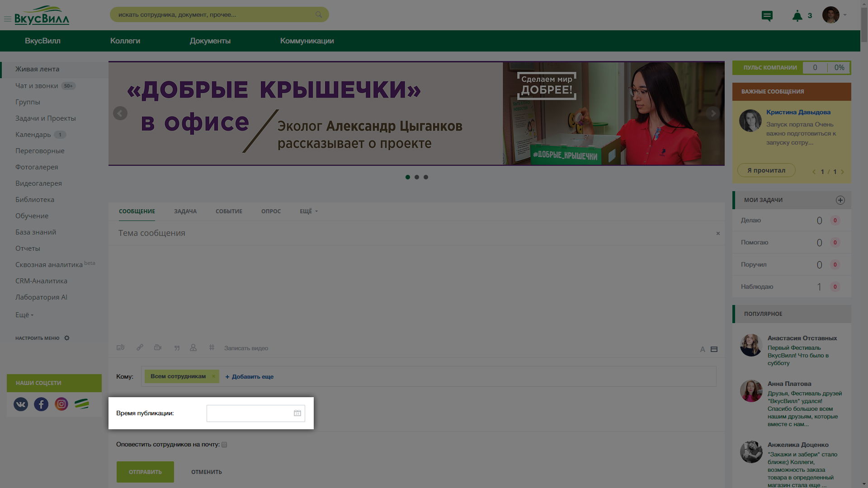Toggle the text formatting A icon
The image size is (868, 488).
703,349
